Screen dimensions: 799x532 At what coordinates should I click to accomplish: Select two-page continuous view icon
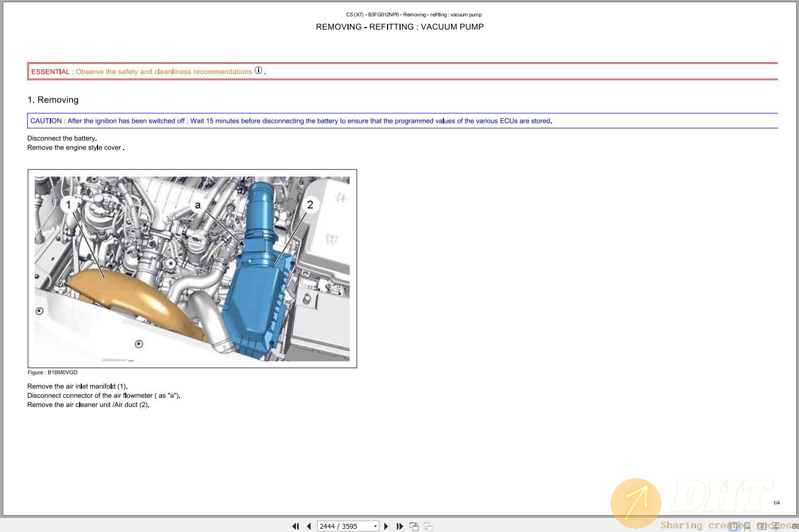pyautogui.click(x=776, y=526)
